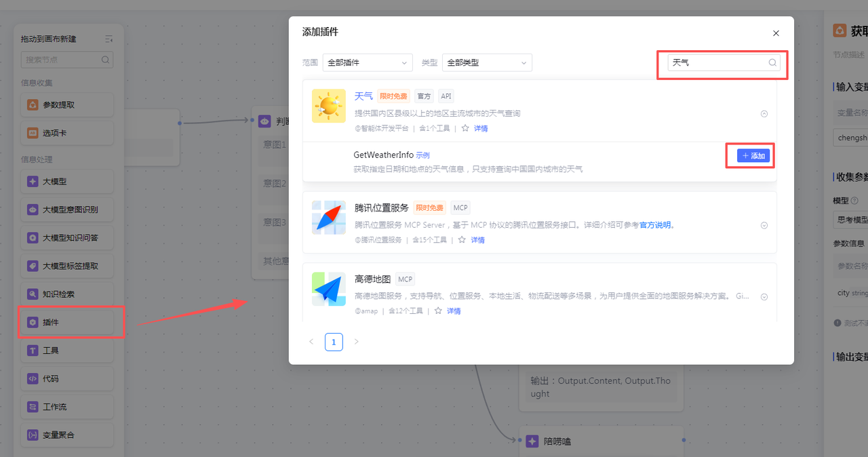Screen dimensions: 868x457
Task: Close the 添加插件 dialog
Action: click(x=776, y=33)
